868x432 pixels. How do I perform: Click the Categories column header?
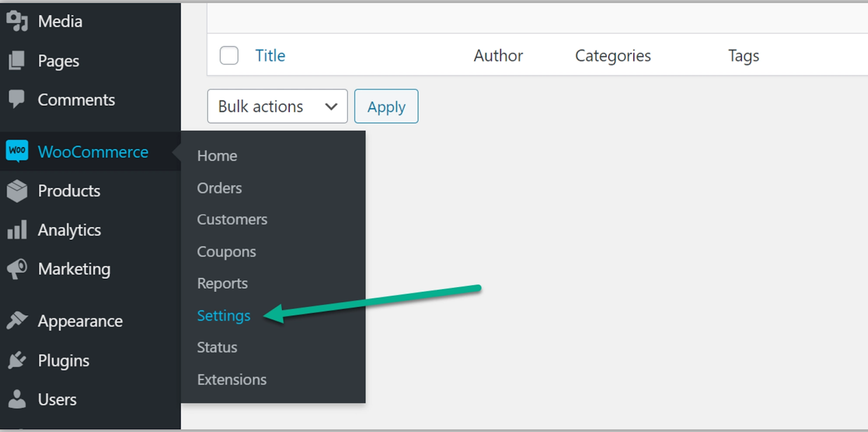pos(613,56)
